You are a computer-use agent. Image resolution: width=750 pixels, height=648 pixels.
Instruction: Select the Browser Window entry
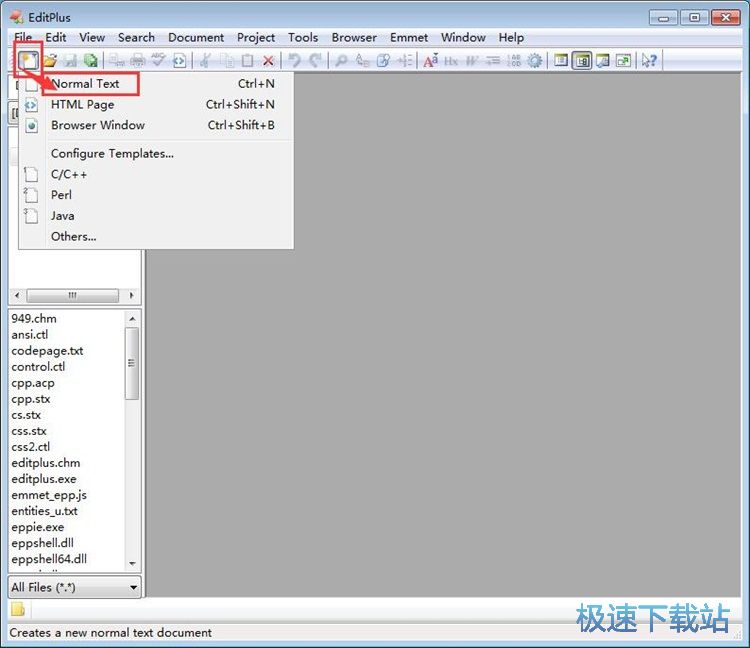156,125
